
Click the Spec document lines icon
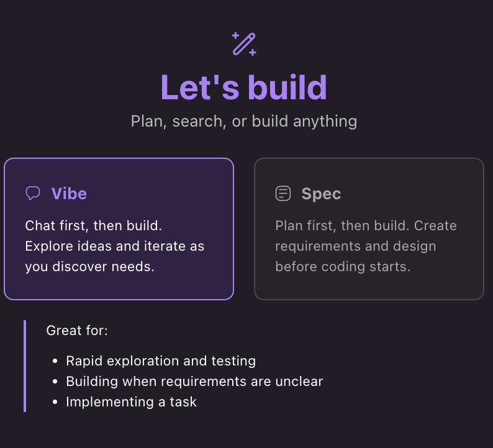(283, 194)
